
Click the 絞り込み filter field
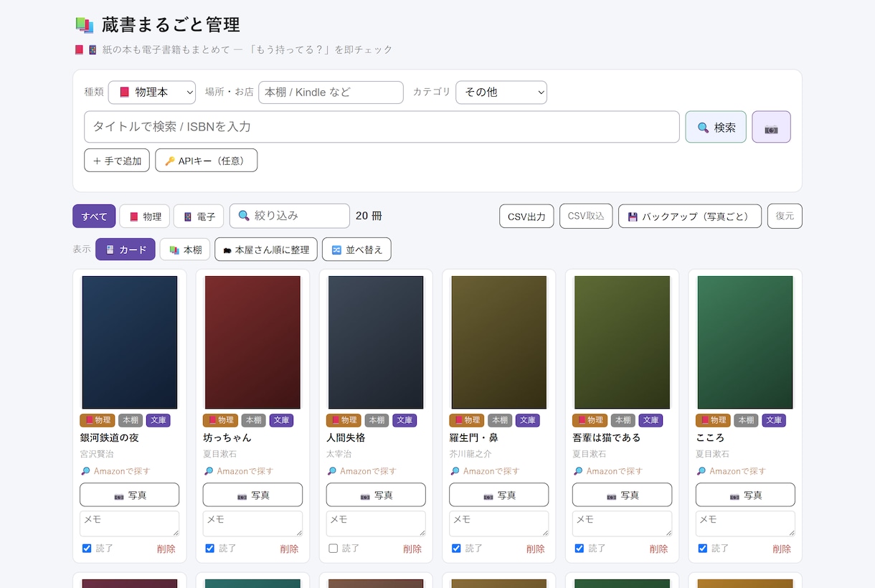click(290, 216)
